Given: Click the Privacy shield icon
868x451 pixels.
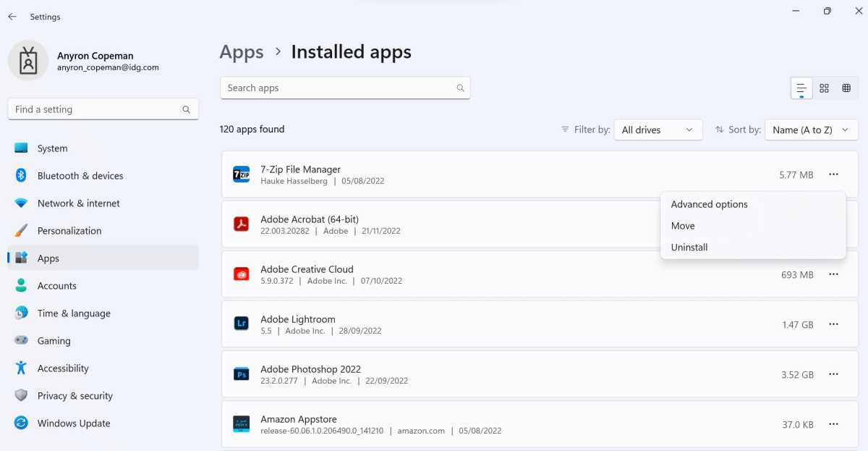Looking at the screenshot, I should pyautogui.click(x=22, y=396).
